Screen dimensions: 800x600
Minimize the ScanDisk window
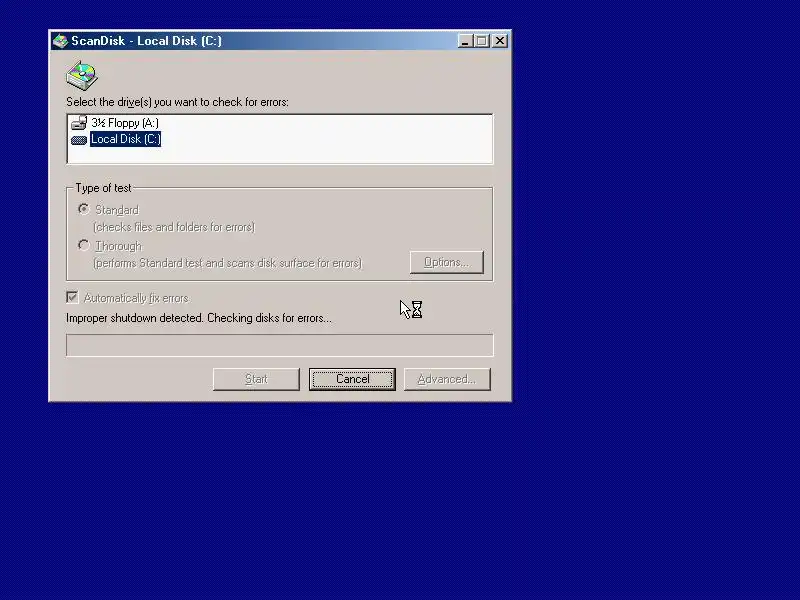465,41
